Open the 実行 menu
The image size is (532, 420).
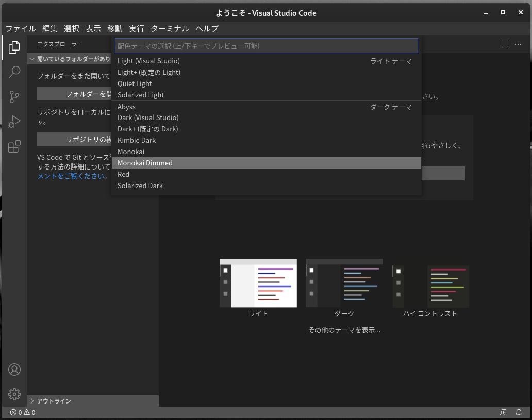(x=137, y=29)
